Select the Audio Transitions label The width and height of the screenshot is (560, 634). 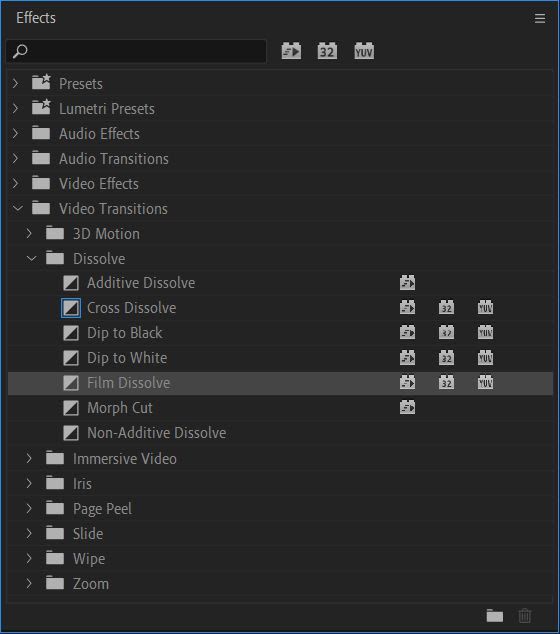pos(114,158)
